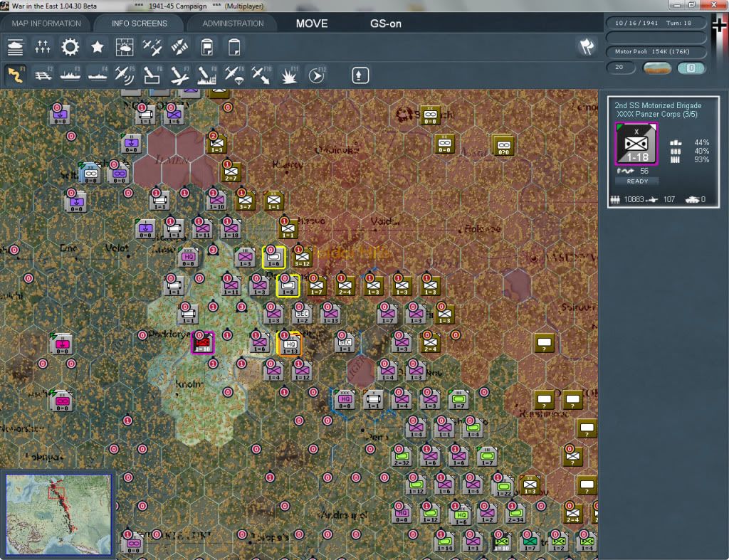Click the Motor Pool 154K (176K) readout

656,51
